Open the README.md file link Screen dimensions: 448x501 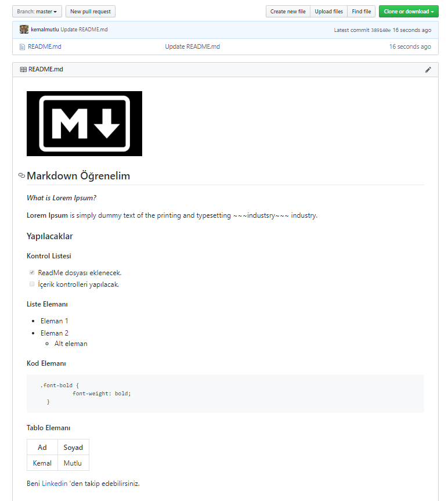pos(44,46)
